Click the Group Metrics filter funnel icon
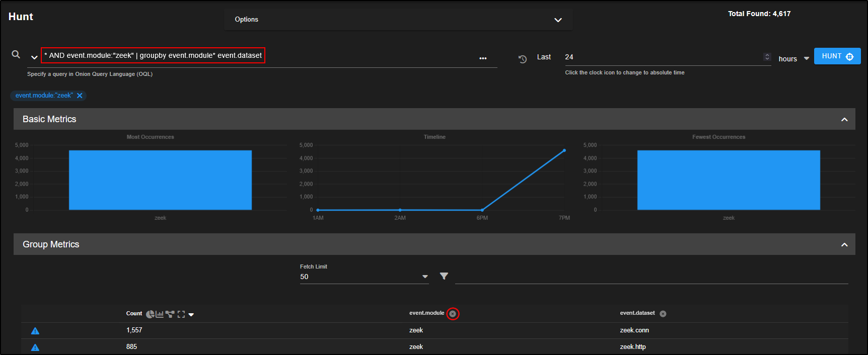 tap(444, 276)
